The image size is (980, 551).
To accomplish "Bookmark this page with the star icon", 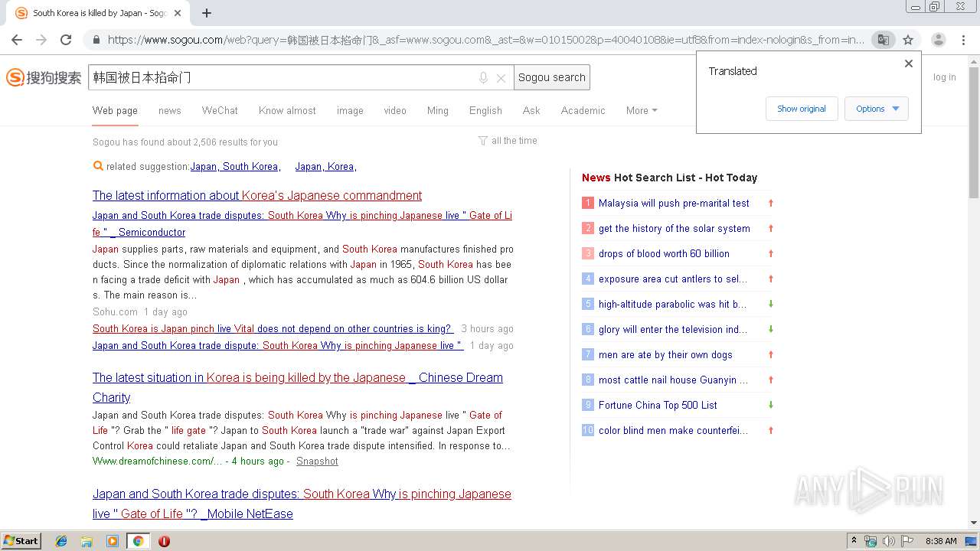I will pos(908,40).
